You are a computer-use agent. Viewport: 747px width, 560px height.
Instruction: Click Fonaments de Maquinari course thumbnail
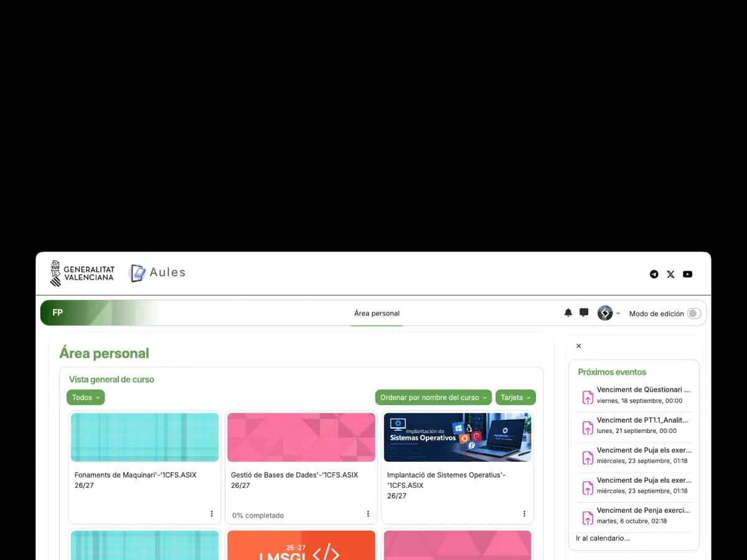[144, 437]
